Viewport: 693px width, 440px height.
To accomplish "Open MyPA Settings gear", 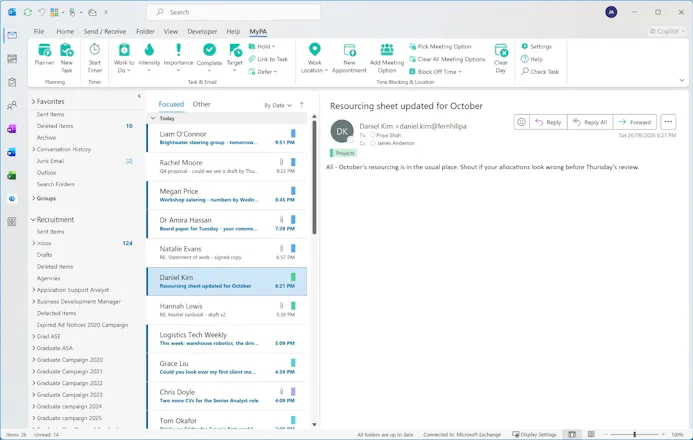I will pyautogui.click(x=536, y=46).
